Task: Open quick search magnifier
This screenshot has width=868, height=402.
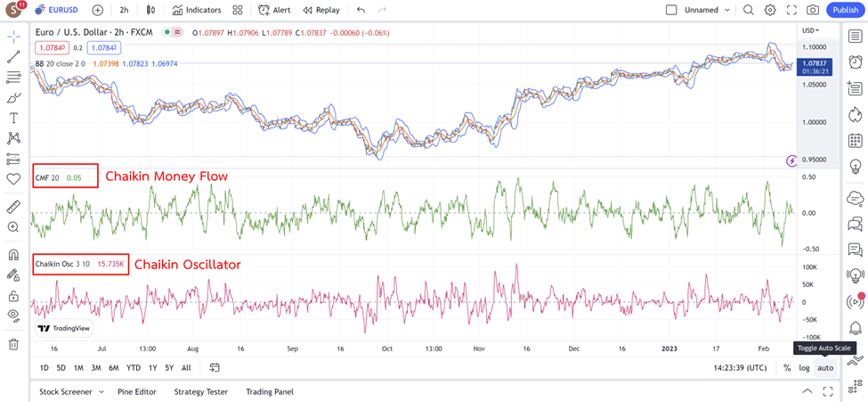Action: (x=749, y=10)
